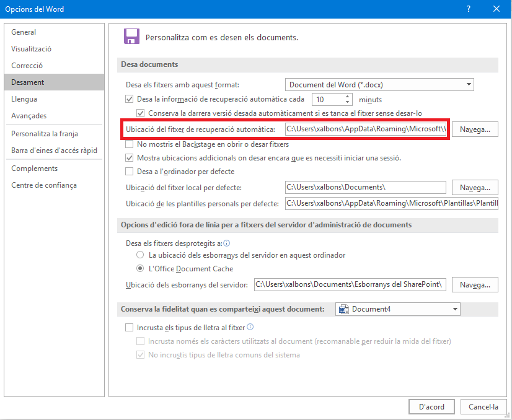Click info icon beside 'Desa els fitxers desprotegits a'

pyautogui.click(x=227, y=243)
